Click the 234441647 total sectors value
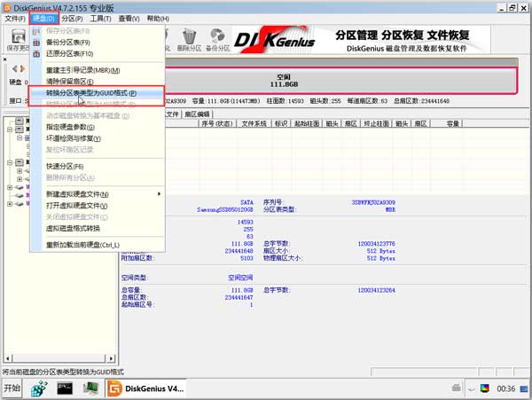The width and height of the screenshot is (532, 400). coord(239,297)
